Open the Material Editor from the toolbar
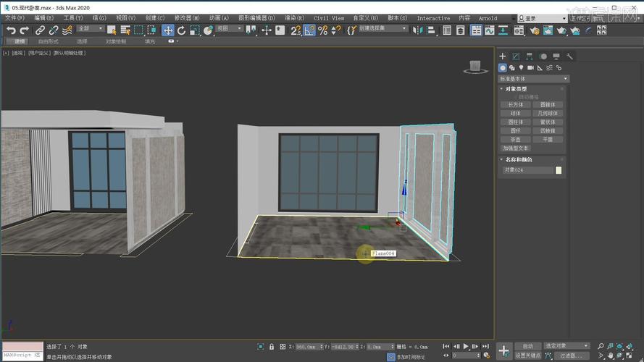The width and height of the screenshot is (644, 362). coord(519,30)
